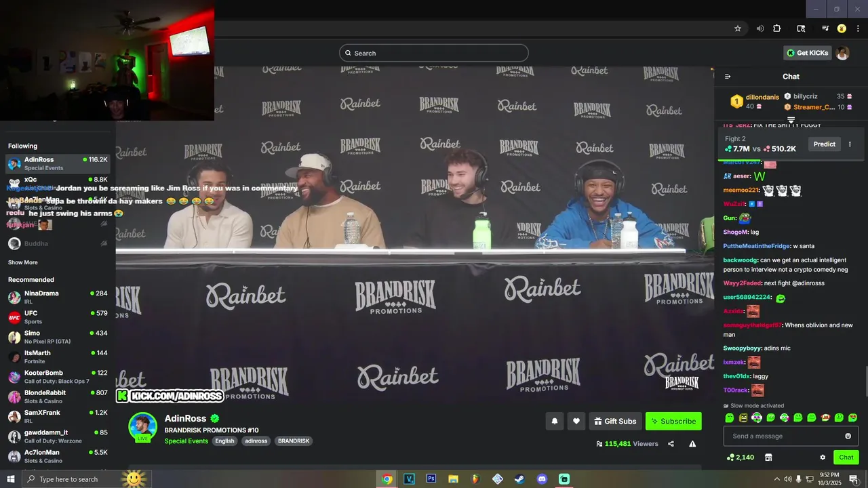
Task: Insert the first green Kick emote
Action: 730,418
